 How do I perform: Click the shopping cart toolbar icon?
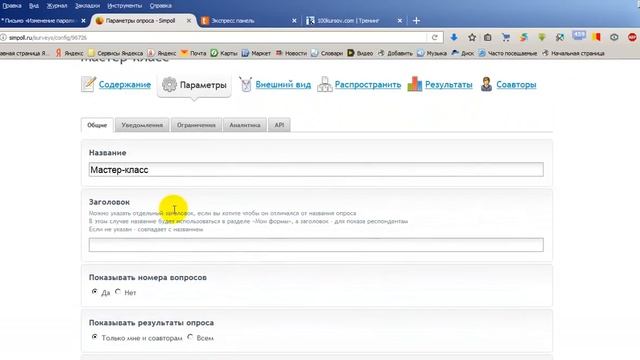point(506,38)
